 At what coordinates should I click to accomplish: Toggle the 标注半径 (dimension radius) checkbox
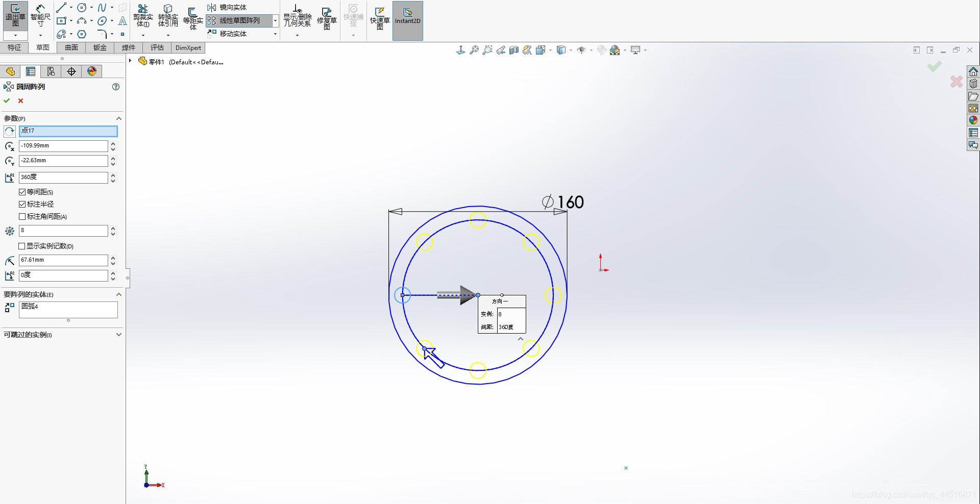point(22,204)
